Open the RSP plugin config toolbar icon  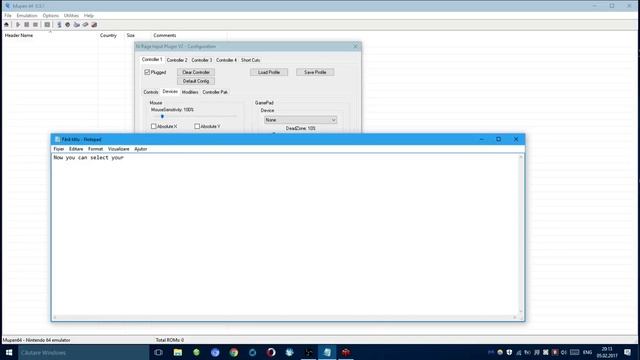click(85, 24)
